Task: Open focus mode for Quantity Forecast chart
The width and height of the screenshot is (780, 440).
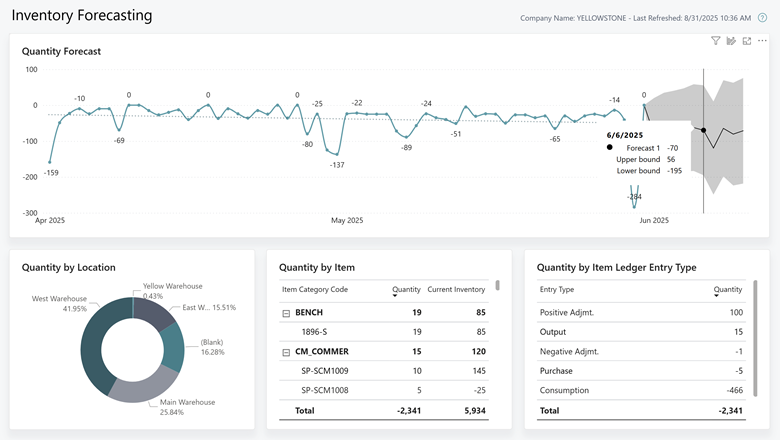Action: click(x=746, y=41)
